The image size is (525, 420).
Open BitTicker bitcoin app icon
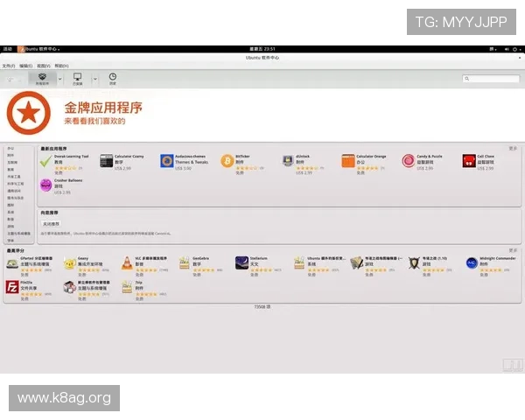(227, 161)
